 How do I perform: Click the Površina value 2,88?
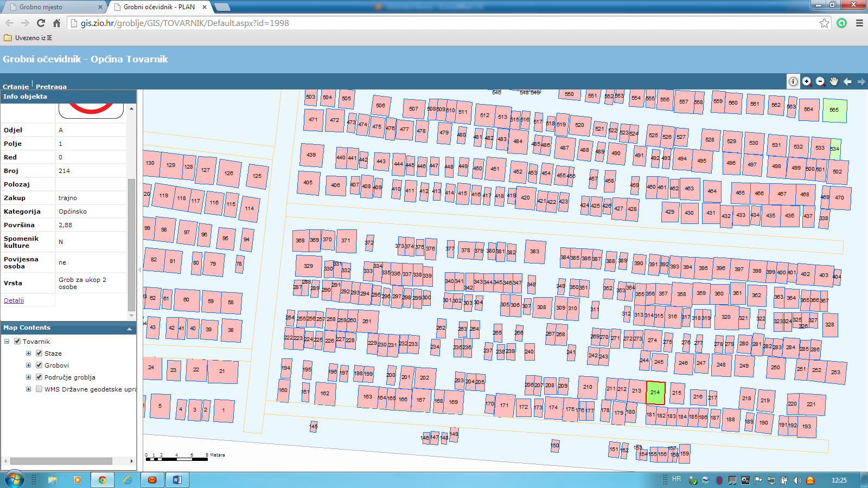[x=91, y=225]
